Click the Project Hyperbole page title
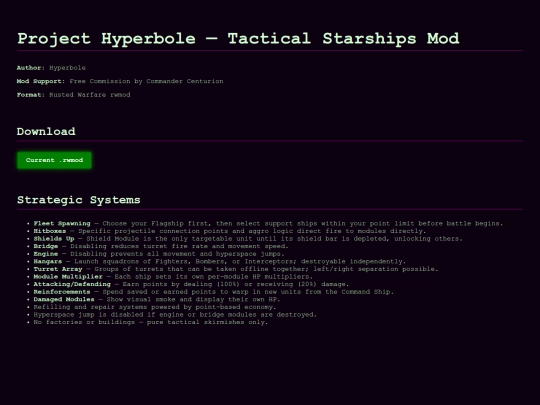 (238, 38)
